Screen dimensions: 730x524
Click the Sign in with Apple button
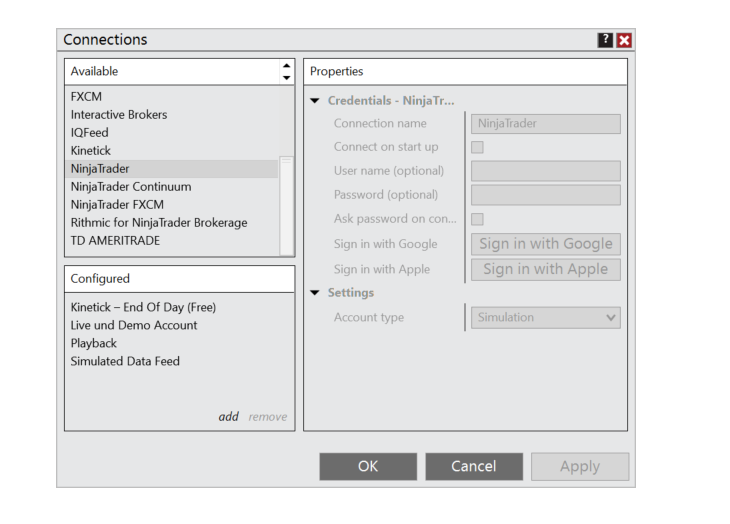point(545,269)
